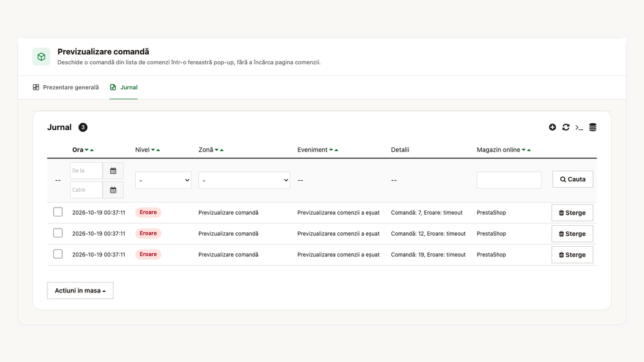Click the 'Comandă: 19, Eroare: timeout' cell
The height and width of the screenshot is (362, 644).
tap(429, 254)
